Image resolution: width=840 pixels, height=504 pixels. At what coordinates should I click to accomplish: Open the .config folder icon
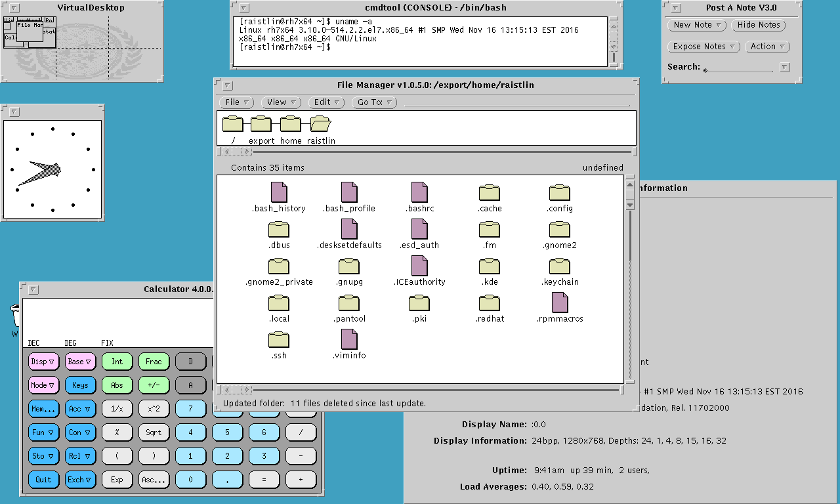click(x=560, y=192)
